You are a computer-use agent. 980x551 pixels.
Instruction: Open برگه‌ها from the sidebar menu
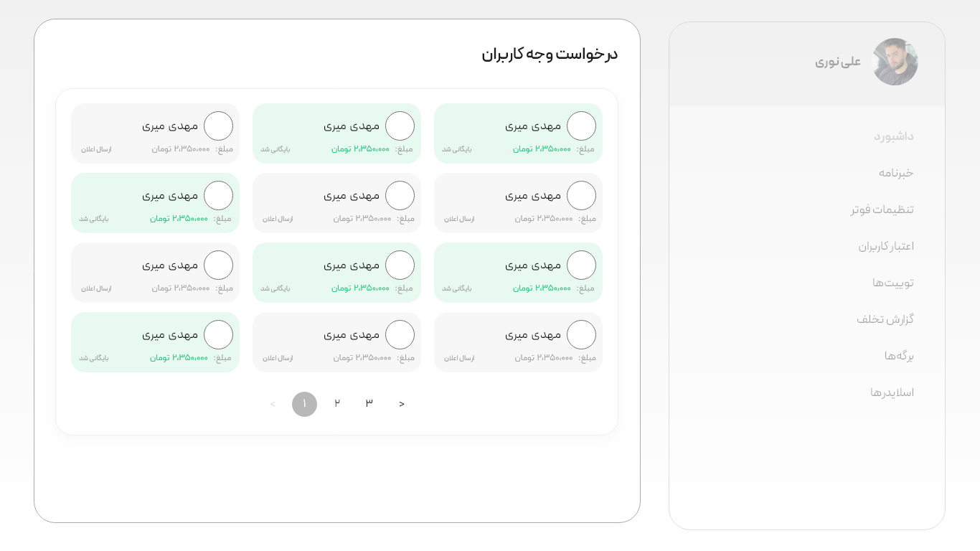pos(899,356)
